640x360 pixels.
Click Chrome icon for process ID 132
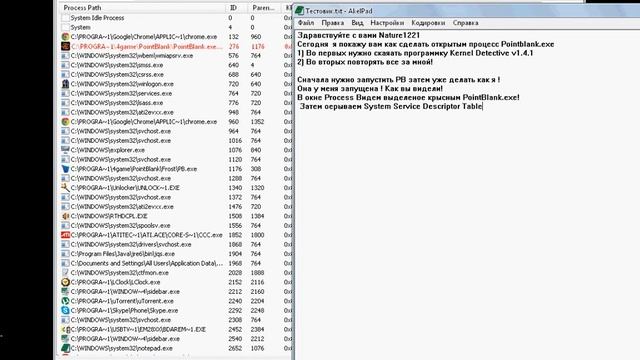point(65,37)
